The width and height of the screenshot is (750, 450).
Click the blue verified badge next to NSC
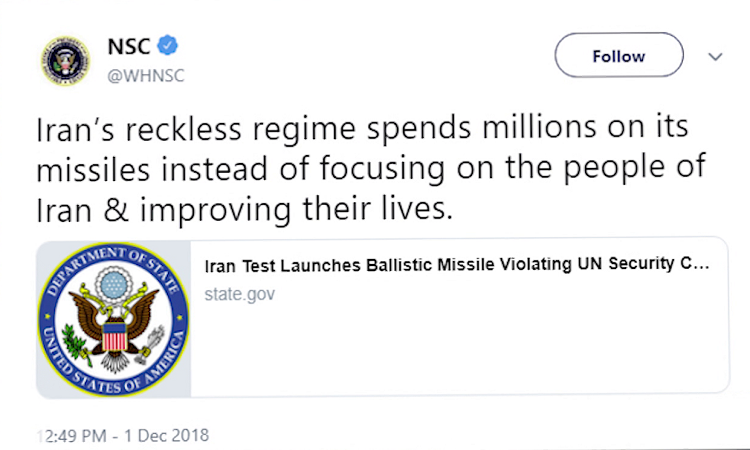167,45
